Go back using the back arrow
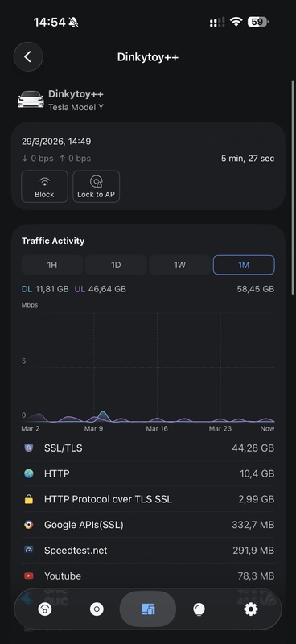296x644 pixels. [28, 56]
